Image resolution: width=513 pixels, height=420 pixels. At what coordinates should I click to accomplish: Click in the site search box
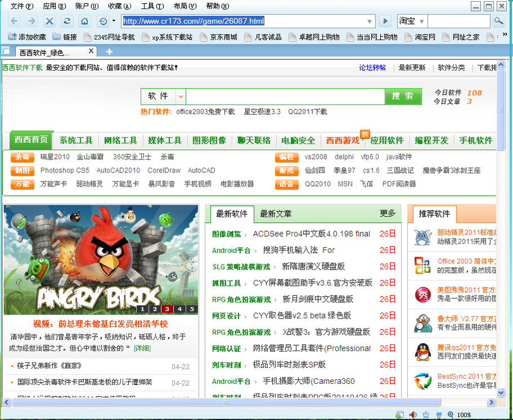coord(285,97)
